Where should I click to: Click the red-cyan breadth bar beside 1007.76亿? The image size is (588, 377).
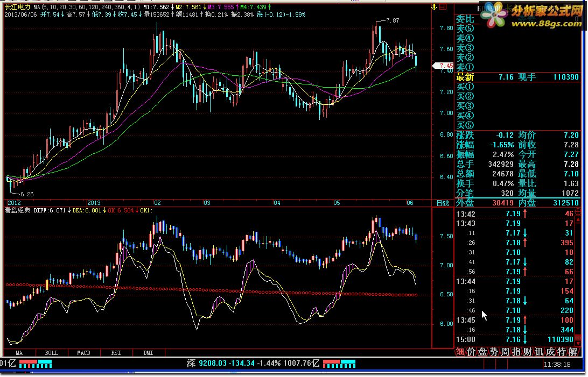pos(339,364)
